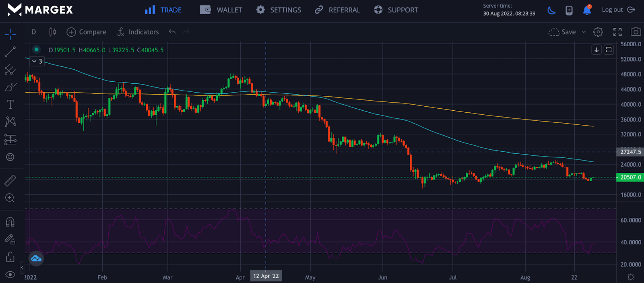Toggle dark mode with moon icon

[551, 10]
